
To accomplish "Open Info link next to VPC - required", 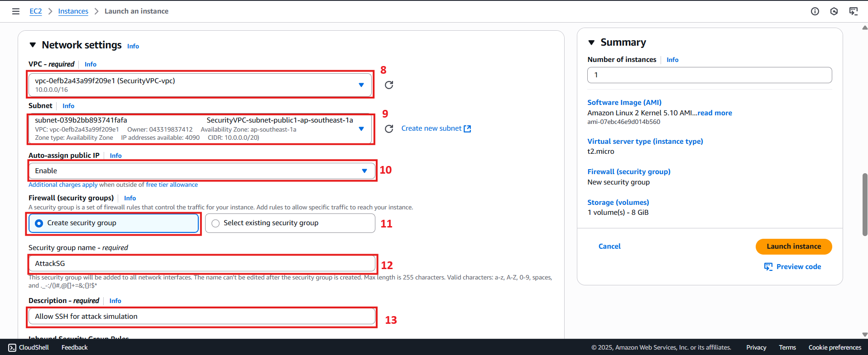I will tap(91, 64).
